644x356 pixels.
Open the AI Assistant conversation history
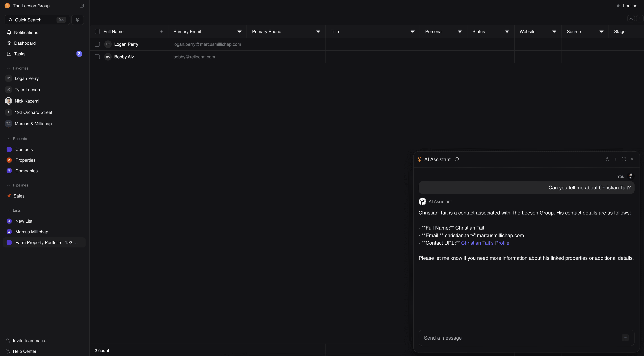607,159
